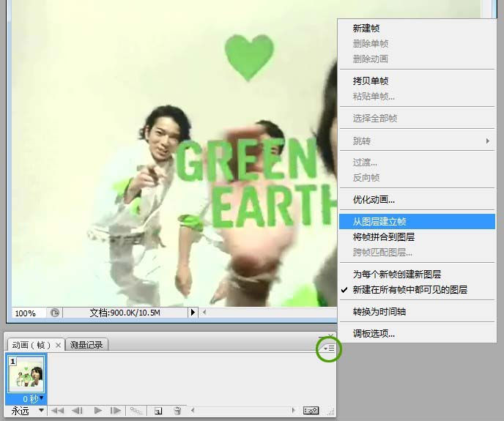Click the tween animation frames icon
The height and width of the screenshot is (421, 504).
136,411
